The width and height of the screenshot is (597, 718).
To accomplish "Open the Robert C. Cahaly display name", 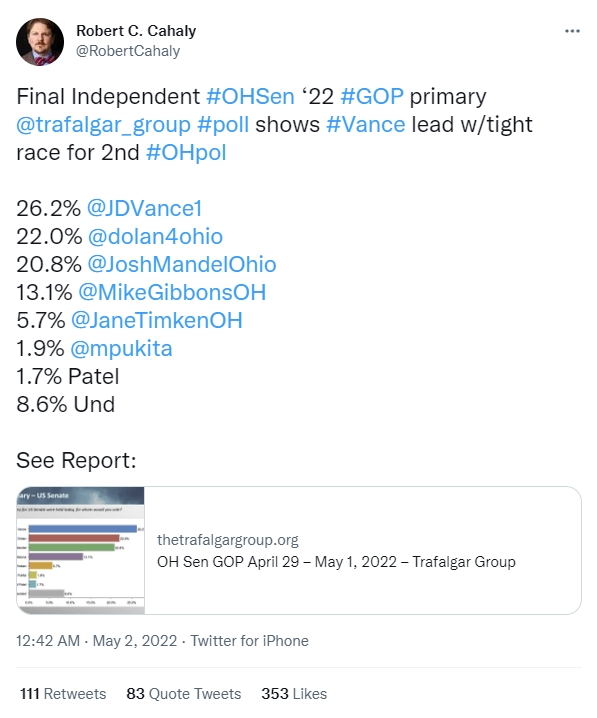I will click(x=136, y=31).
